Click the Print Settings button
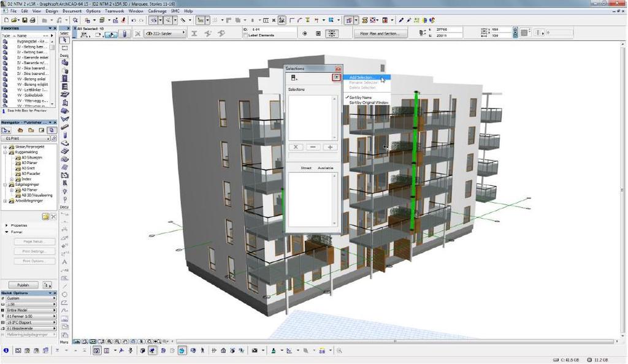The width and height of the screenshot is (628, 364). click(34, 251)
